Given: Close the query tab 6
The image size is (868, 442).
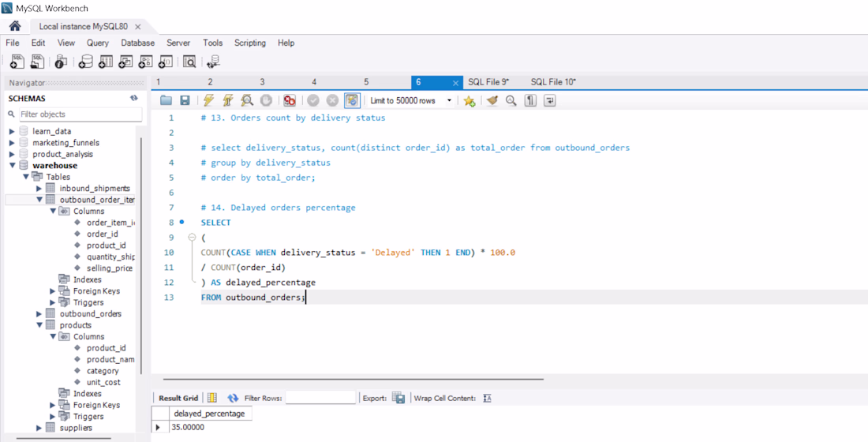Looking at the screenshot, I should 455,83.
